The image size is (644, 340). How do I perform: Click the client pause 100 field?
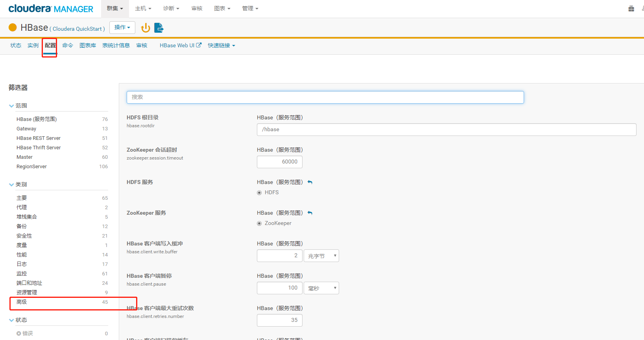[x=280, y=288]
